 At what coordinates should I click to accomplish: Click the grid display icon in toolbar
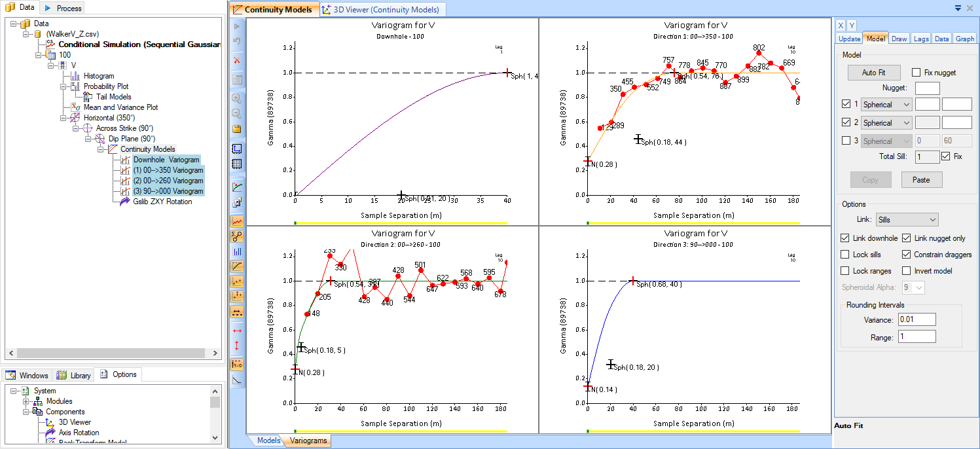[x=237, y=164]
